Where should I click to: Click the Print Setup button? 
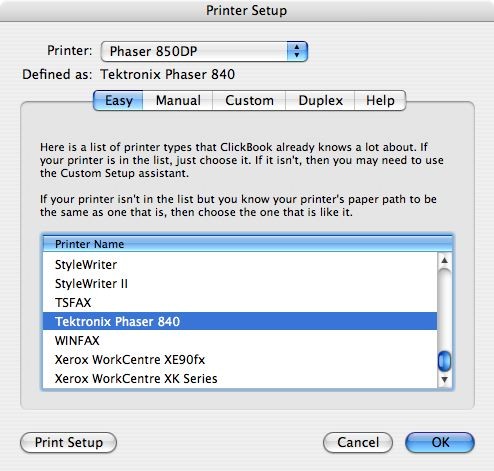coord(69,443)
